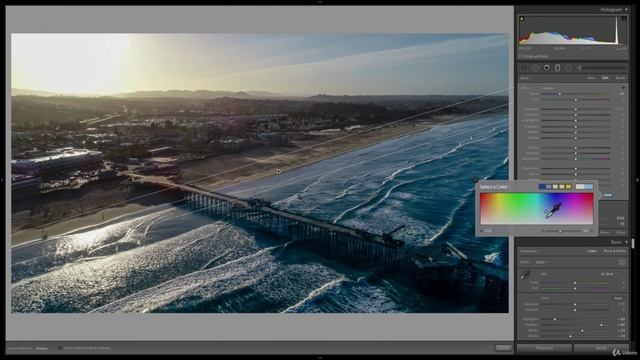
Task: Click the Reset button beside Previous
Action: 601,348
